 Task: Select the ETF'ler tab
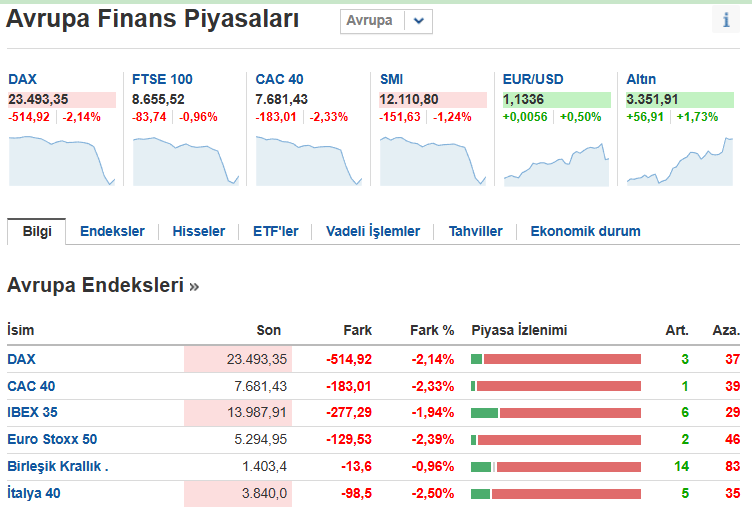(x=275, y=231)
